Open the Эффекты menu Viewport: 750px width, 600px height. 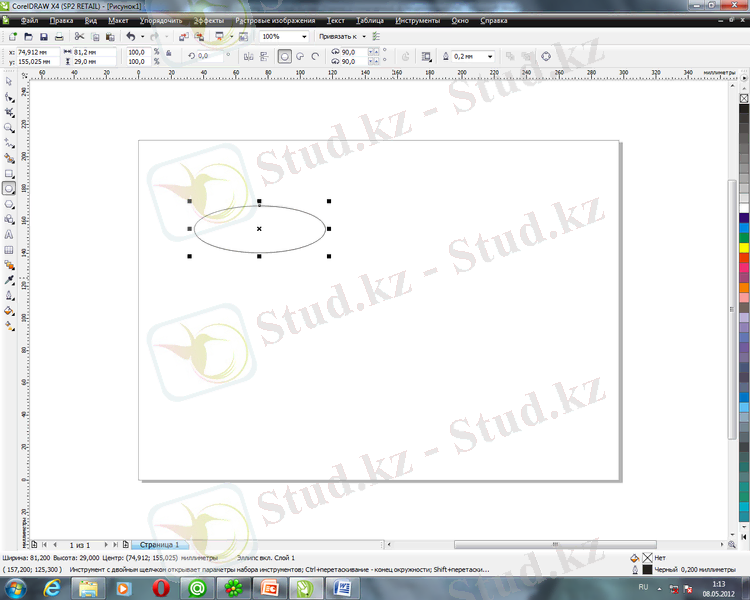click(209, 21)
